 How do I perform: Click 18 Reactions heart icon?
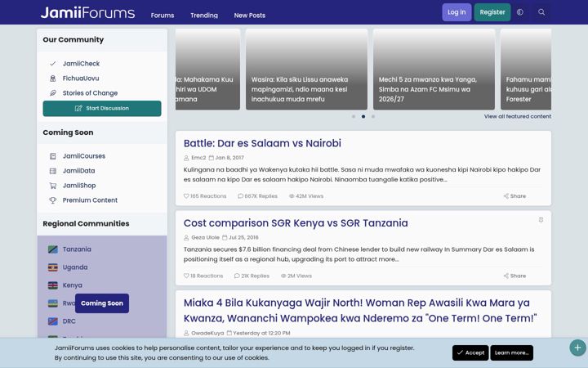click(x=186, y=276)
